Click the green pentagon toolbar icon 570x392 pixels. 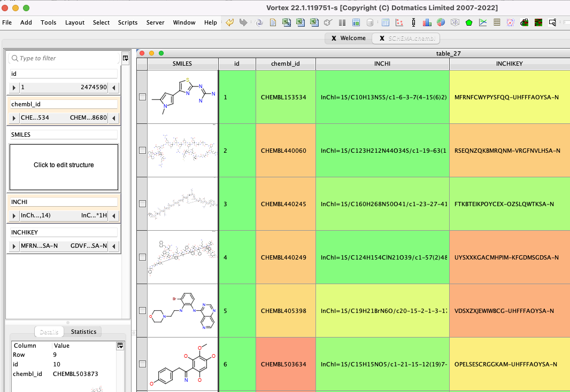click(x=469, y=22)
